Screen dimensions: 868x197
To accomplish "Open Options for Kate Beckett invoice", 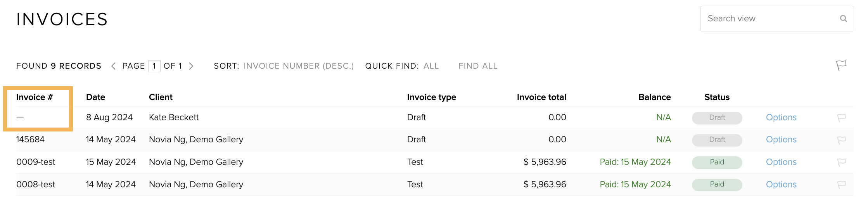I will (x=781, y=118).
